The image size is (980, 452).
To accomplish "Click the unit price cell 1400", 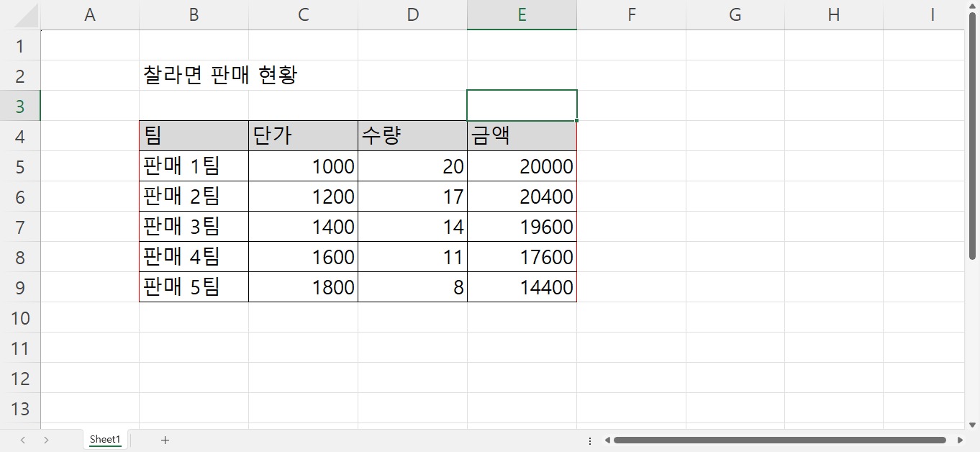I will coord(303,227).
